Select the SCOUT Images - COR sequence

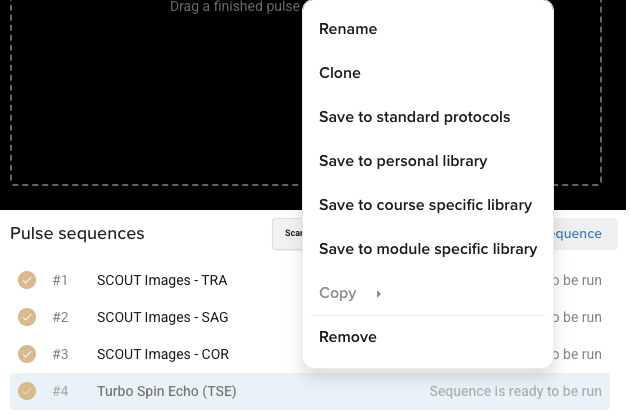pyautogui.click(x=162, y=354)
